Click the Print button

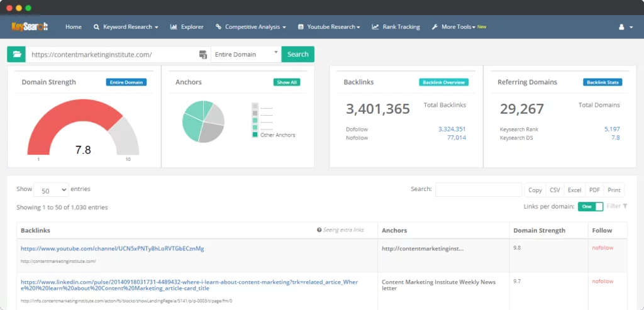614,190
